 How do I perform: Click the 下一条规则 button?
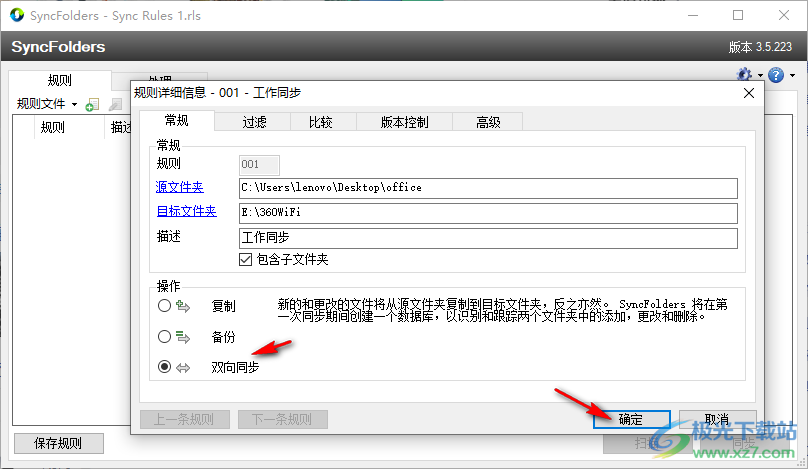tap(282, 420)
